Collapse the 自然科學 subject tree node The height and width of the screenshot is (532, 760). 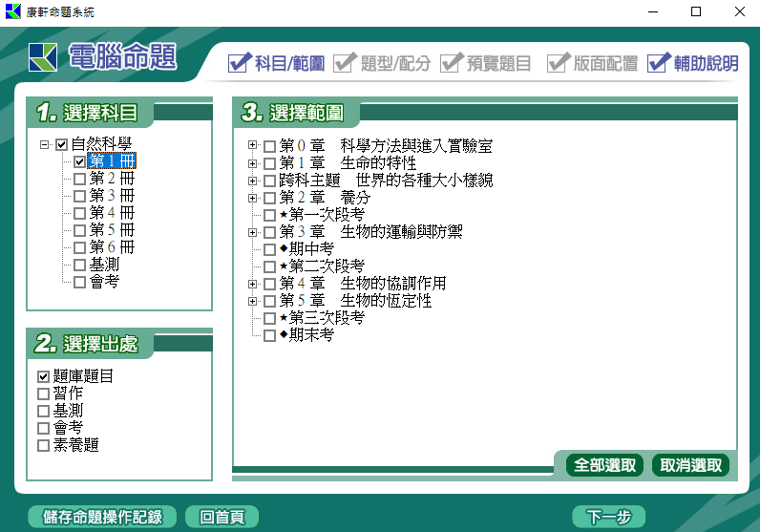pyautogui.click(x=44, y=145)
